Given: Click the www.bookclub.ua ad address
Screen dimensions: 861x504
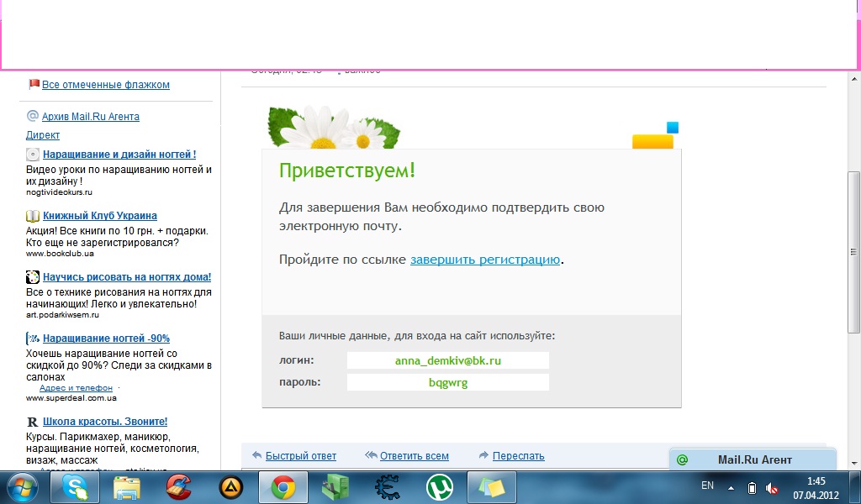Looking at the screenshot, I should click(60, 254).
